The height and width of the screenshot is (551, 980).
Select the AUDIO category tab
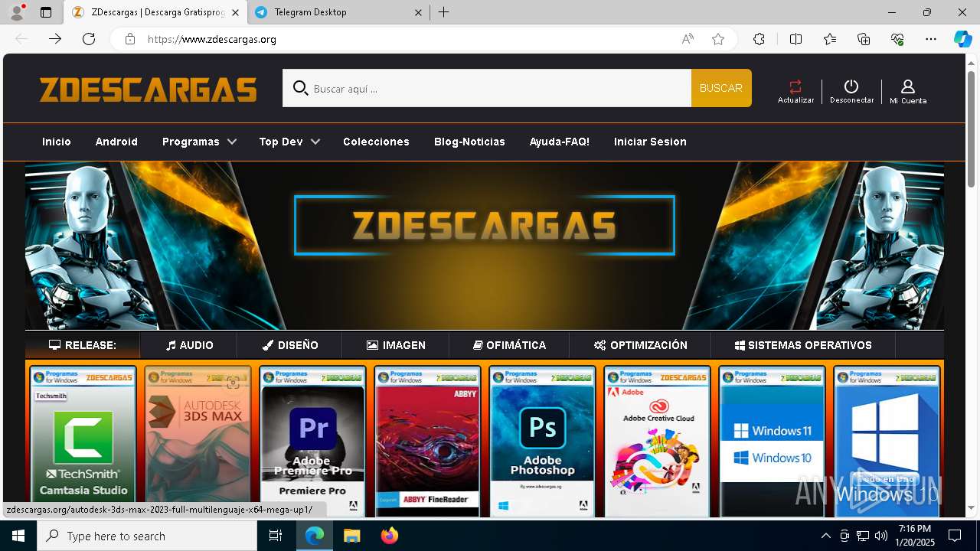point(189,345)
